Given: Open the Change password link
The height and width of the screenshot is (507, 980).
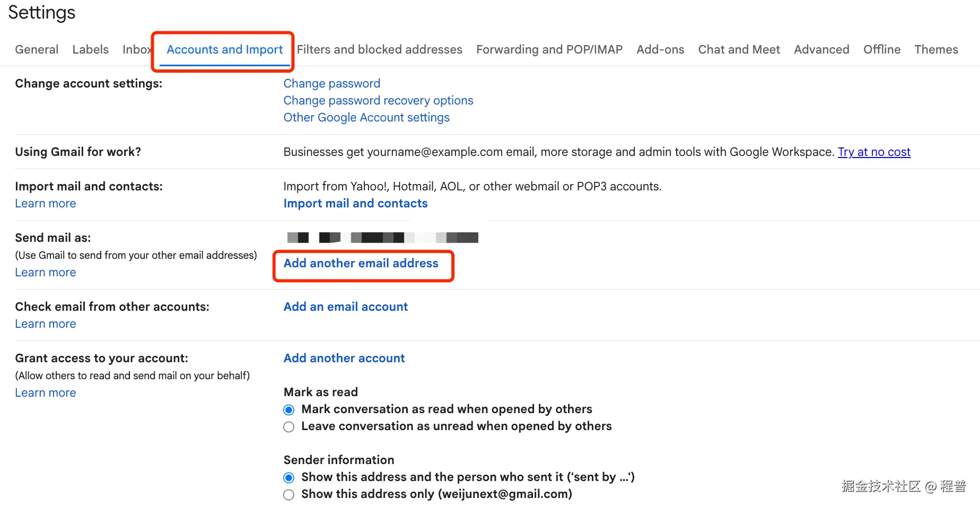Looking at the screenshot, I should (x=331, y=83).
